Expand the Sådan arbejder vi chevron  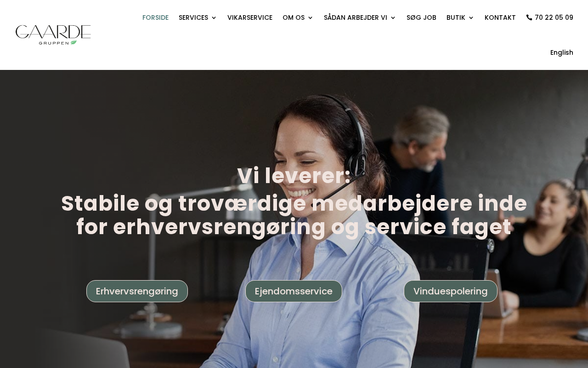[393, 18]
